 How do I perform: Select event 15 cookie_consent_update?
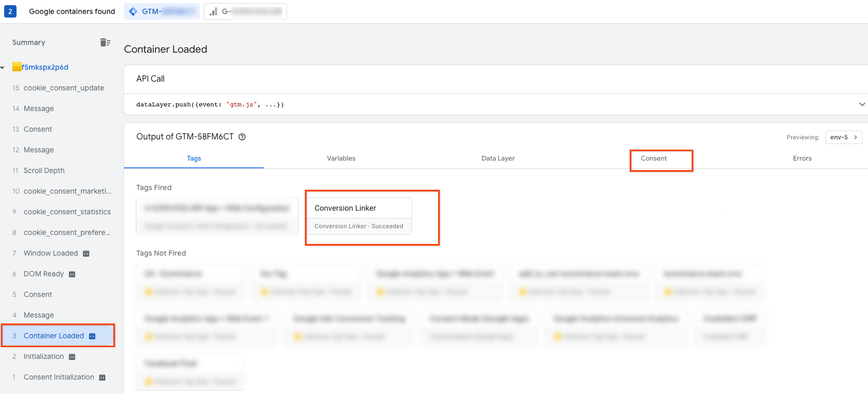click(58, 88)
